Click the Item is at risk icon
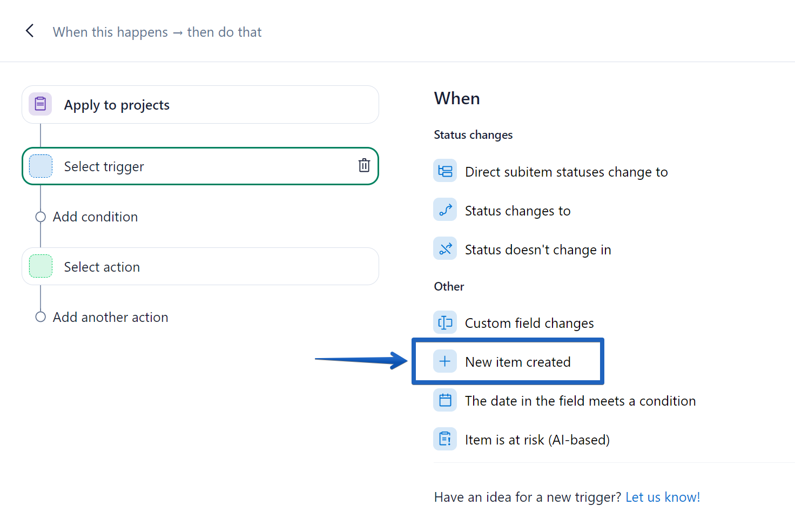Image resolution: width=795 pixels, height=532 pixels. pos(445,439)
